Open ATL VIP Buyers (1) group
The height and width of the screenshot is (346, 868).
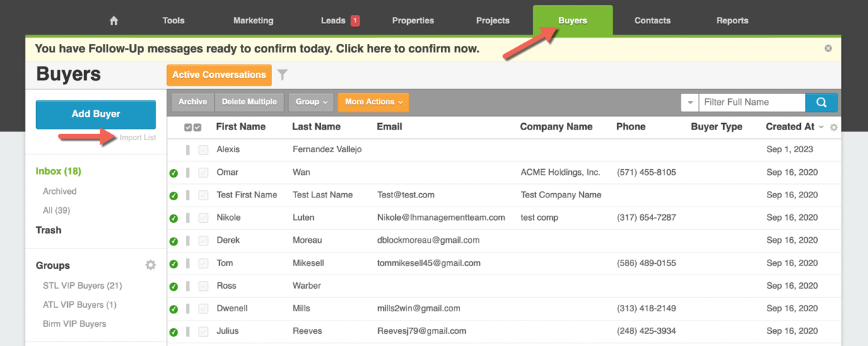(x=80, y=305)
